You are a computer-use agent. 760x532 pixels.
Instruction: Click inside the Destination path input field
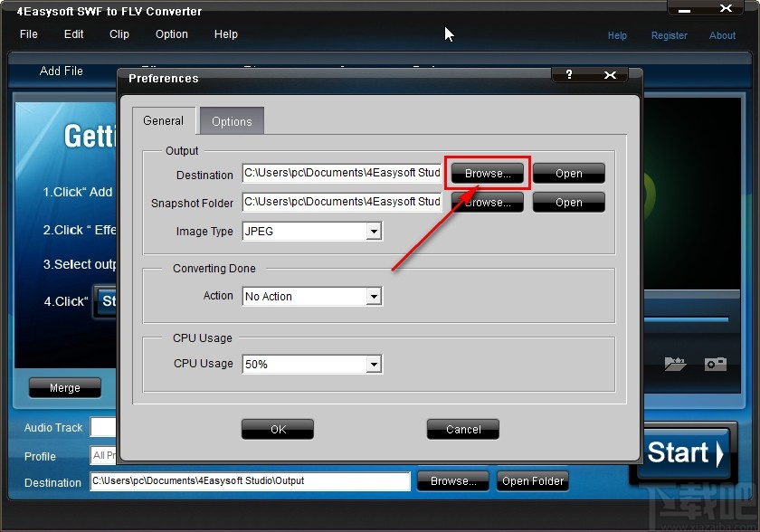point(249,480)
